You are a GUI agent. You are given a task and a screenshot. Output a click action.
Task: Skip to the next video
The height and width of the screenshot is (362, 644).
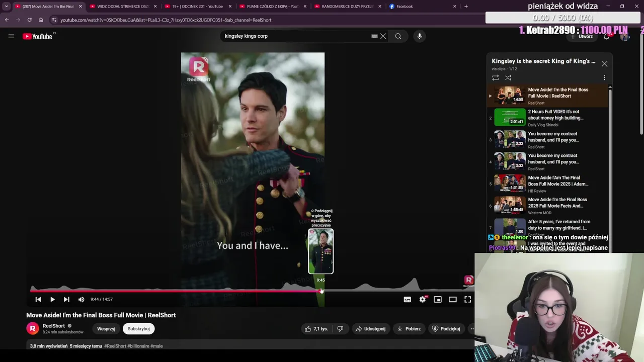coord(66,299)
